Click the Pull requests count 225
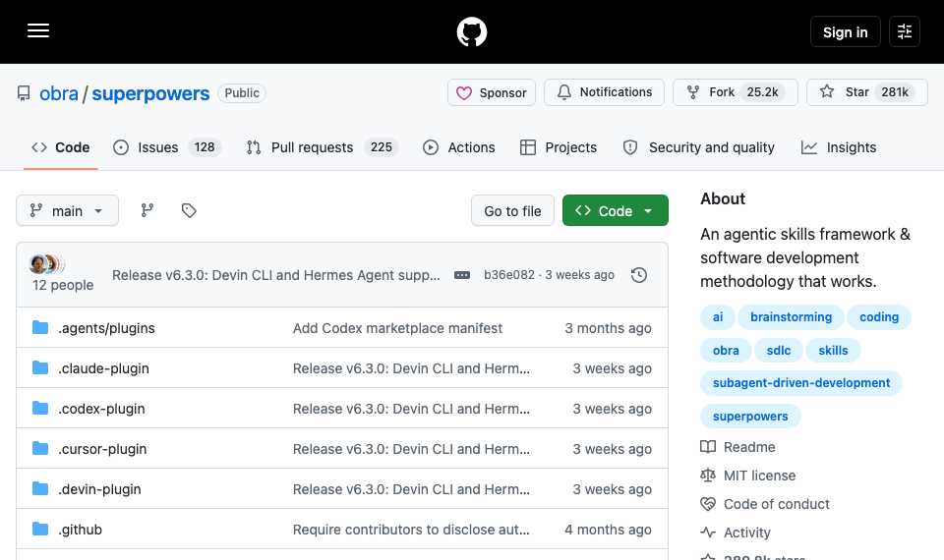Screen dimensions: 944x560 click(x=382, y=147)
